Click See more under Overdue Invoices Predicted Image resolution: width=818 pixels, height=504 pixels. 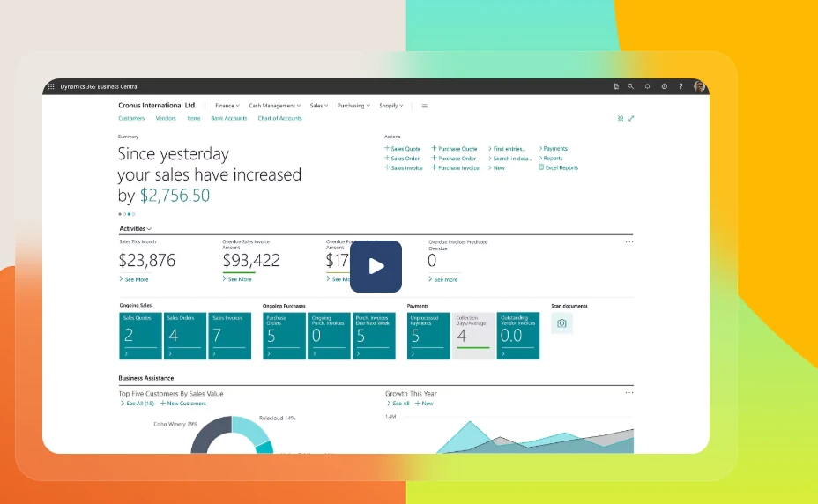coord(442,279)
